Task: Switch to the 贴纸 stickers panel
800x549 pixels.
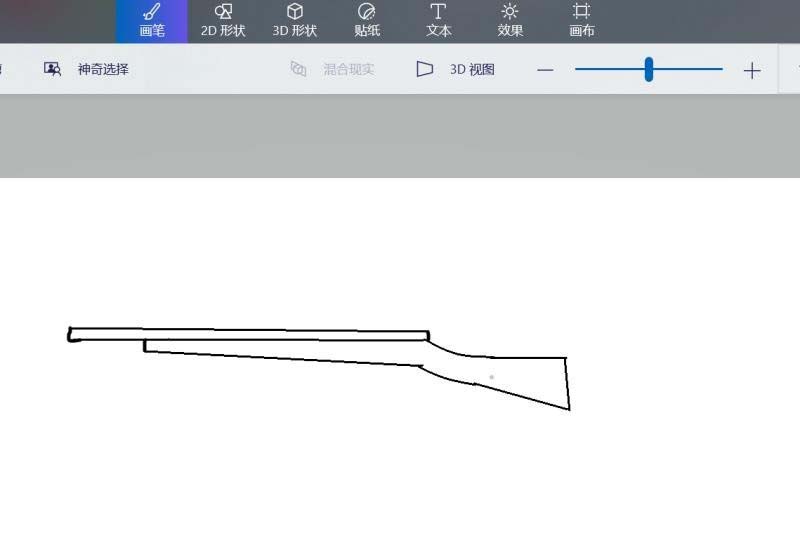Action: pos(367,20)
